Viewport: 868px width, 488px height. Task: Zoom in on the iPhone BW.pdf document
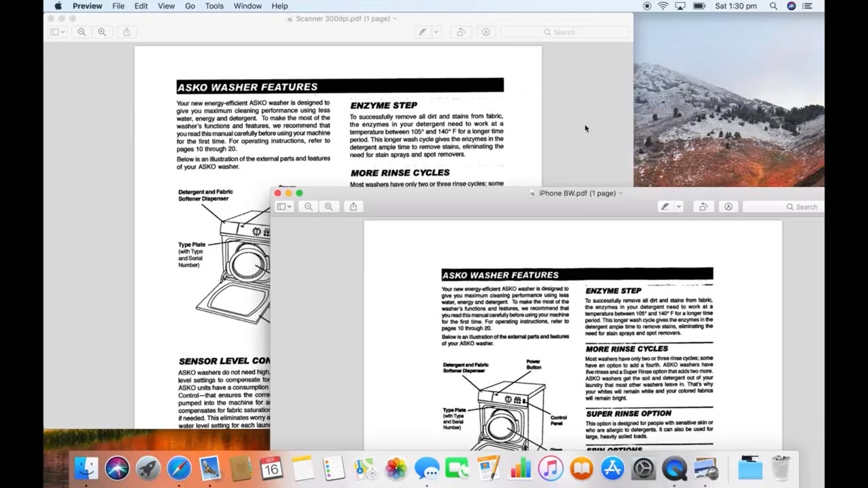[x=329, y=207]
